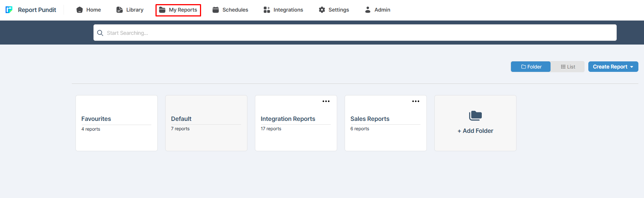Click the + Add Folder label
The width and height of the screenshot is (644, 198).
(475, 131)
